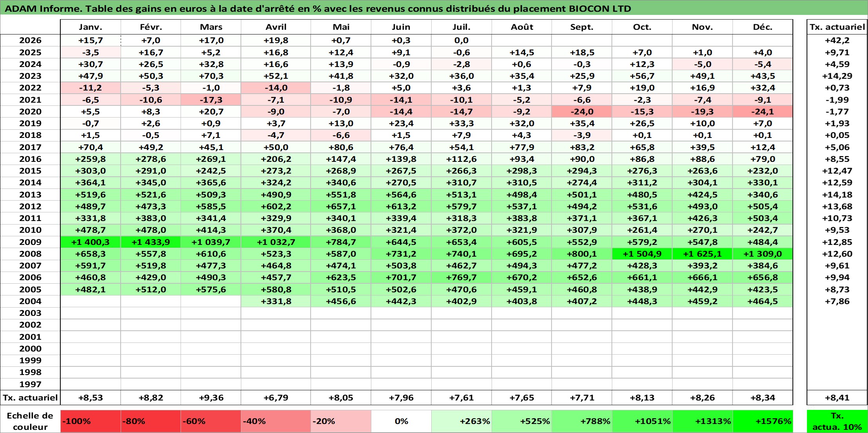Select the Déc. column header
This screenshot has width=868, height=433.
coord(763,27)
